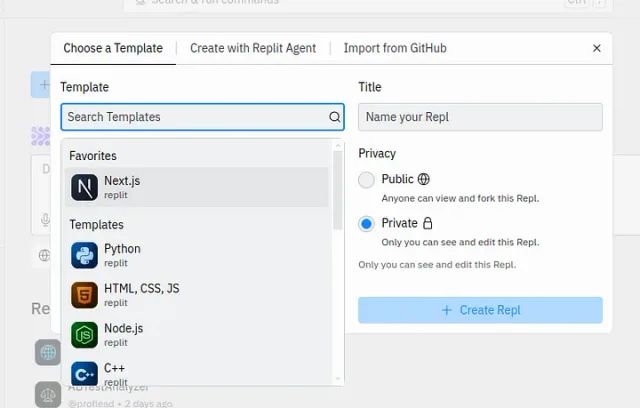
Task: Click the template list scrollbar up arrow
Action: coord(338,146)
